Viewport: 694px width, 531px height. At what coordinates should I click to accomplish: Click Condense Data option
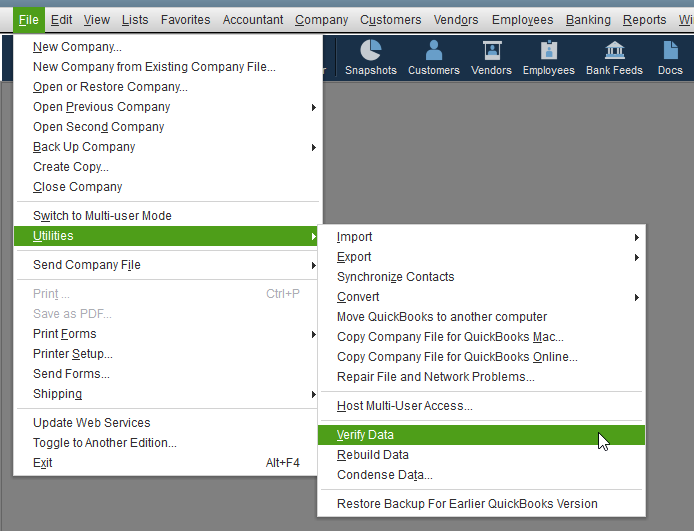point(385,475)
